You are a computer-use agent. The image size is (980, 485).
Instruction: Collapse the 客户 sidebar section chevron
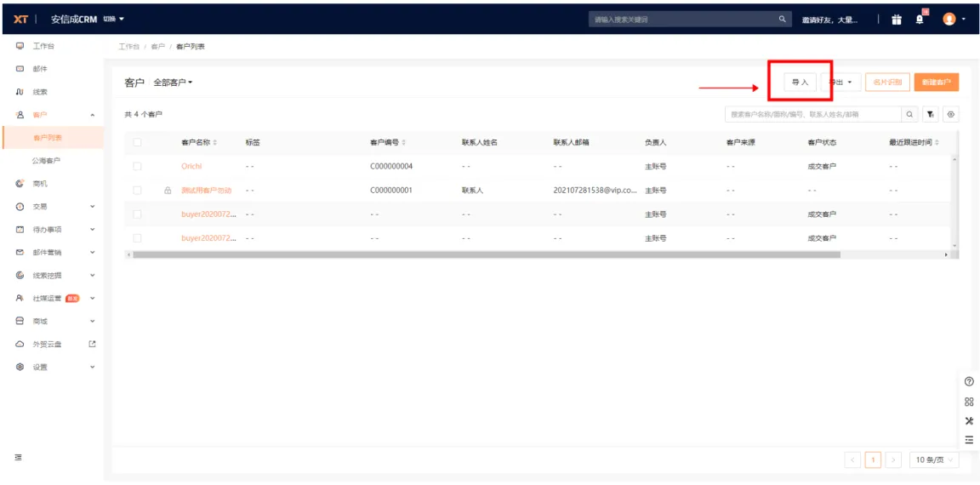(x=93, y=115)
